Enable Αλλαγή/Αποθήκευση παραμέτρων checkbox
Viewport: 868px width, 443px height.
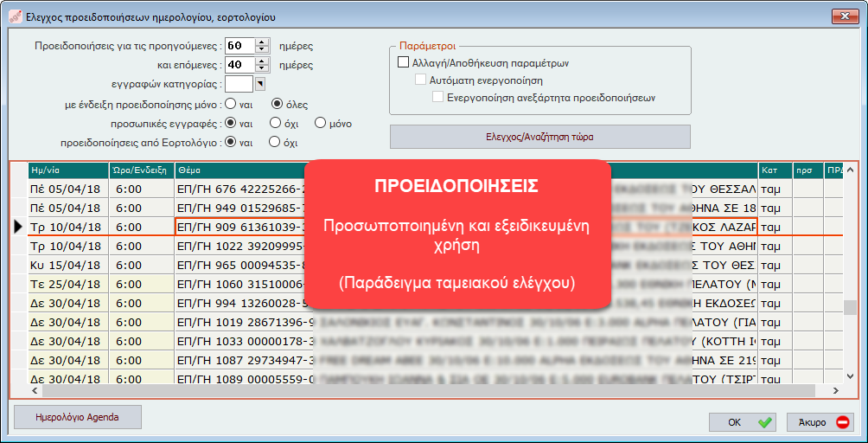[403, 62]
